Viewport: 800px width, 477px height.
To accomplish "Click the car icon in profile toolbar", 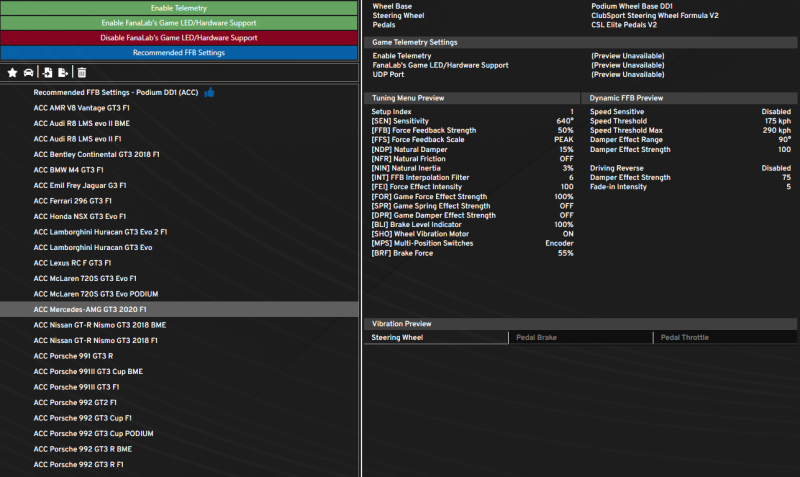I will point(29,72).
